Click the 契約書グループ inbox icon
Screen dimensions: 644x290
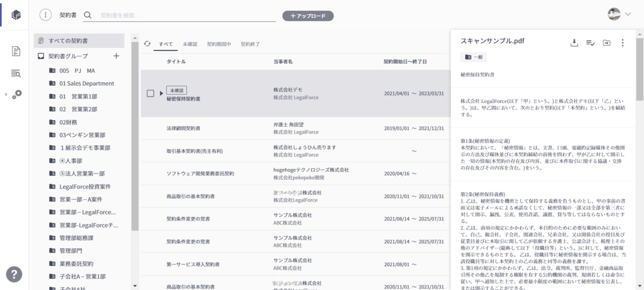coord(41,56)
